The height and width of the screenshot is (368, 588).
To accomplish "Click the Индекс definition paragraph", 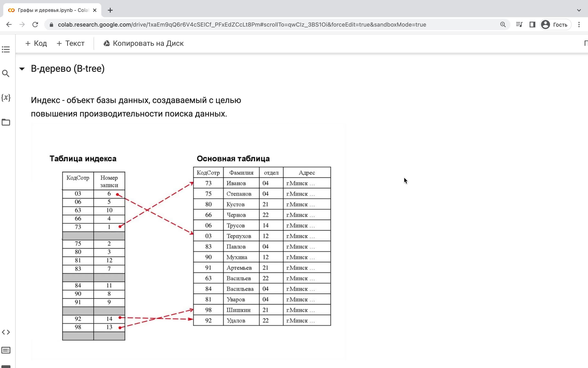I will (136, 107).
